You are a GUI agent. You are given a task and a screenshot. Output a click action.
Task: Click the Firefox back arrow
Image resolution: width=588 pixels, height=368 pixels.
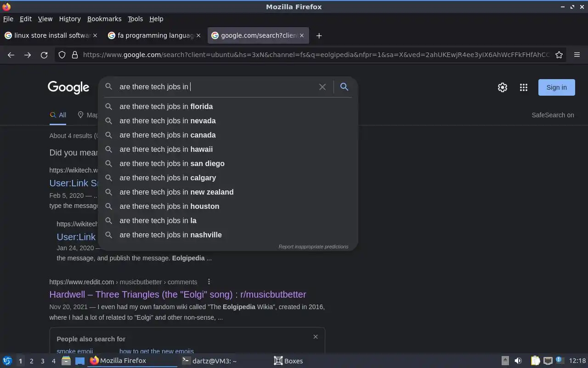pyautogui.click(x=11, y=55)
